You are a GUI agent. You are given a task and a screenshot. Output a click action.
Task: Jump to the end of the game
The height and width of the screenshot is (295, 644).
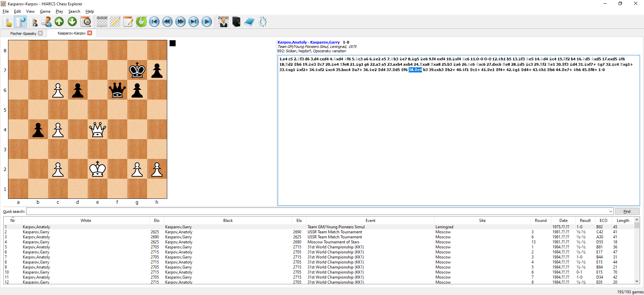[194, 22]
